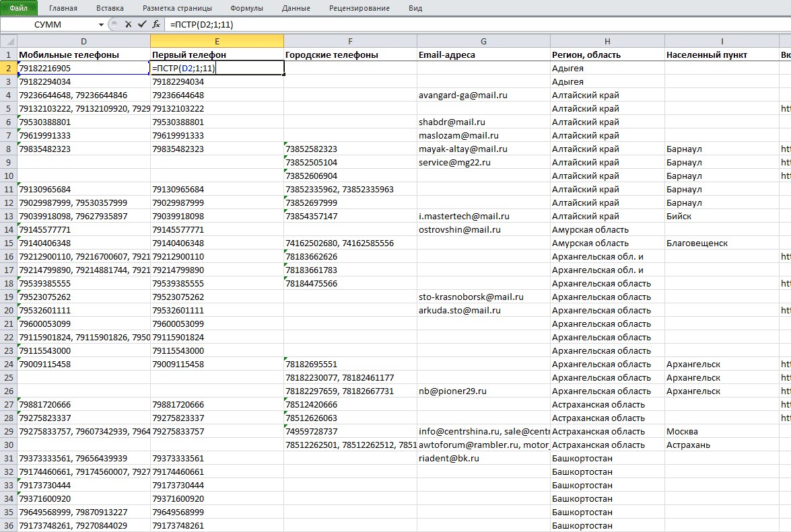Select column I header
The height and width of the screenshot is (532, 791).
click(x=722, y=41)
